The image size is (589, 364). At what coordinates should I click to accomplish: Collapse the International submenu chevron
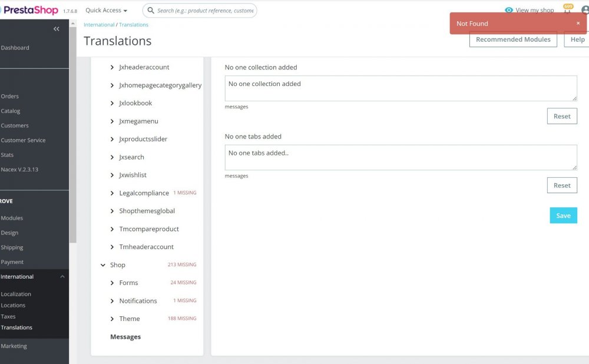[62, 276]
